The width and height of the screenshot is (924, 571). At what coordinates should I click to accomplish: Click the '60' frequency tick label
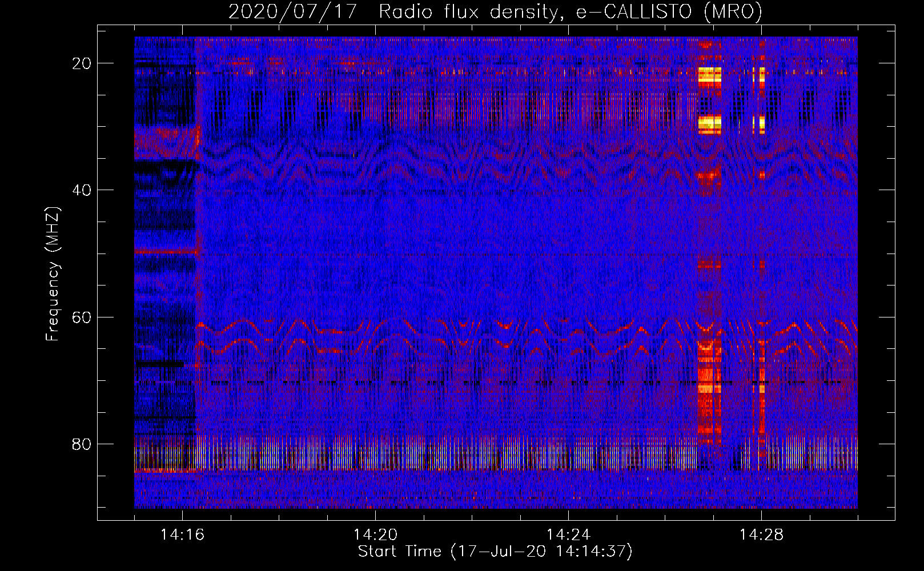(82, 317)
